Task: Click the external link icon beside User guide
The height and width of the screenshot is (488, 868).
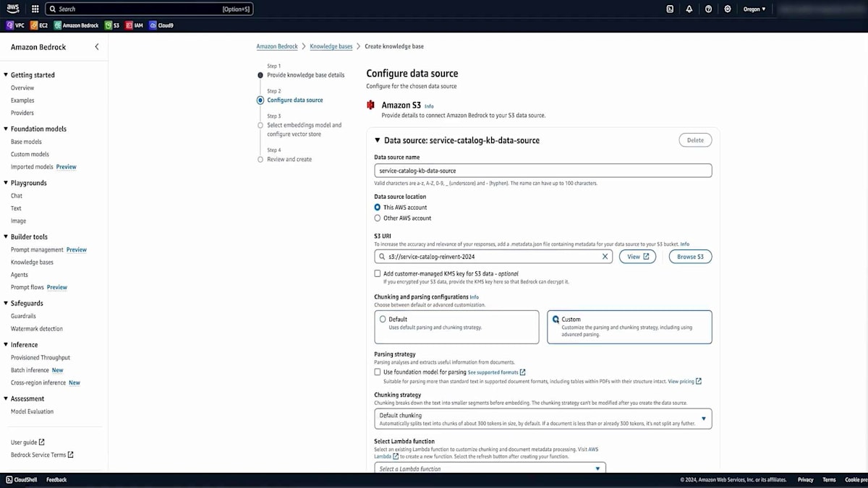Action: [41, 442]
